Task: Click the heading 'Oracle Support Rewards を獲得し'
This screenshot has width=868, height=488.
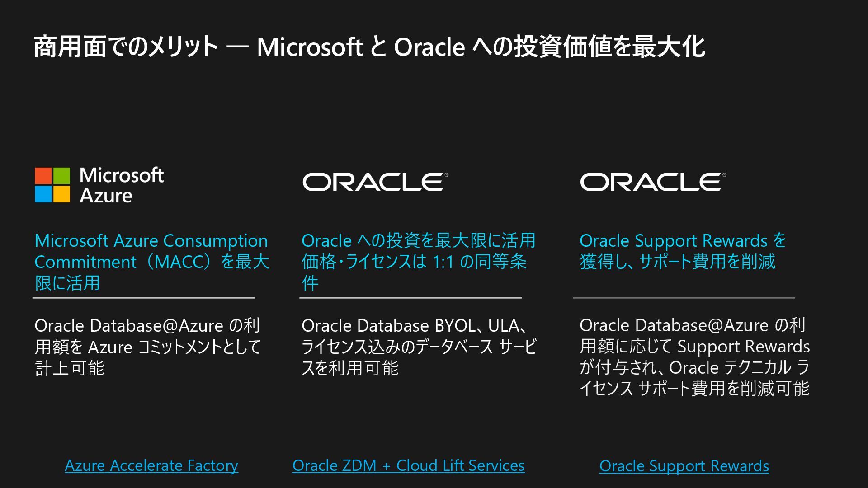Action: (x=683, y=251)
